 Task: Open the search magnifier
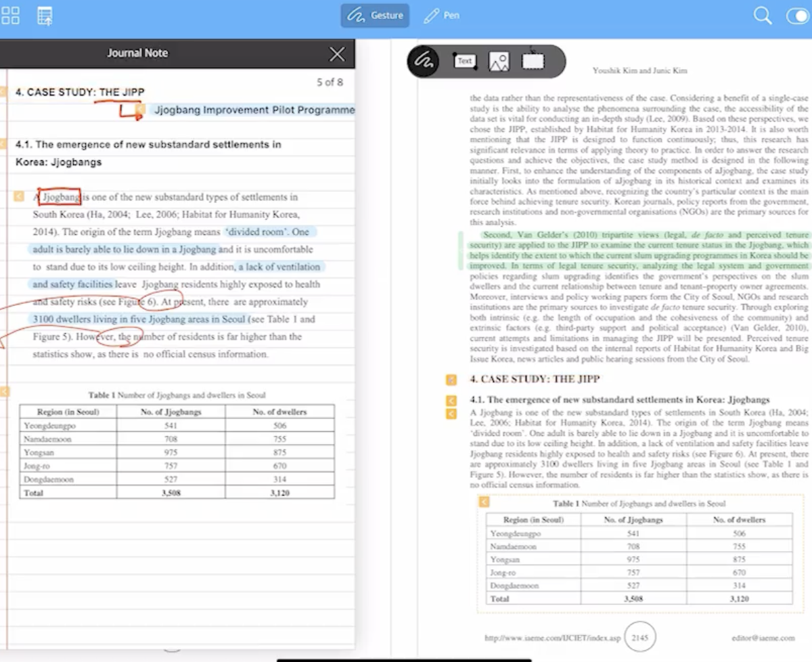(x=763, y=16)
